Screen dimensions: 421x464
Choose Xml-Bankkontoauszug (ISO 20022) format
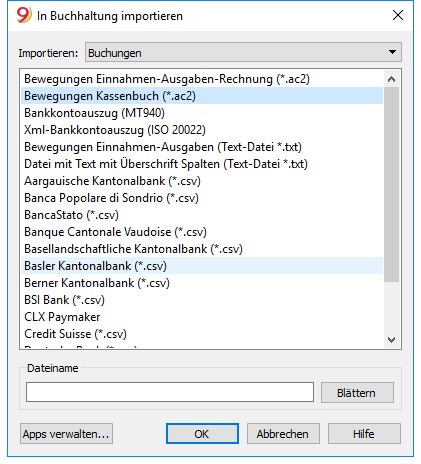point(202,130)
